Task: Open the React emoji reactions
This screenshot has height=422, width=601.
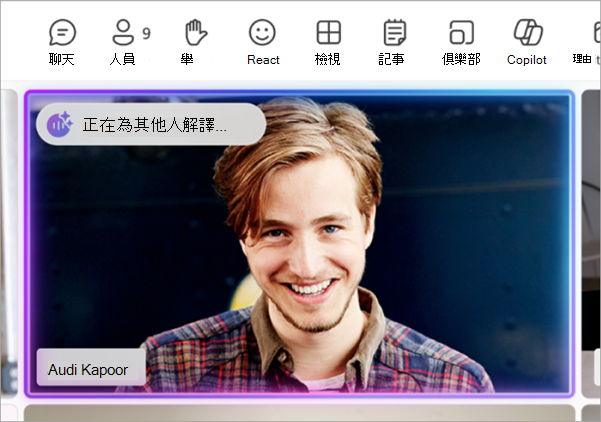Action: [x=263, y=43]
